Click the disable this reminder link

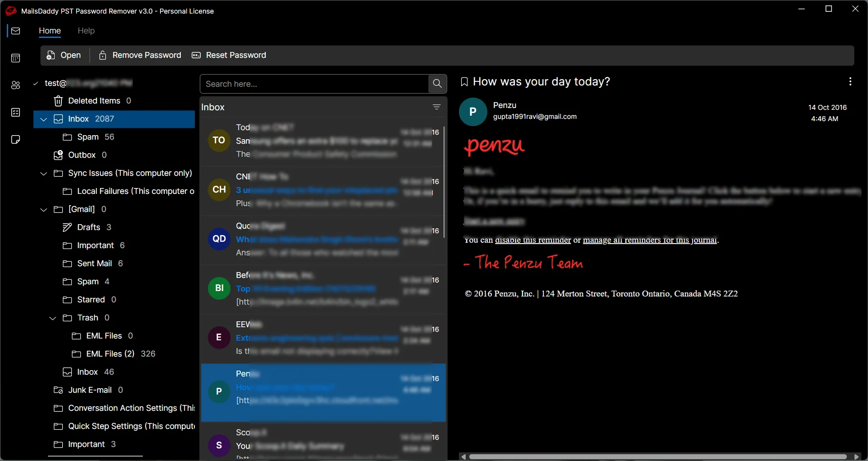pos(533,240)
